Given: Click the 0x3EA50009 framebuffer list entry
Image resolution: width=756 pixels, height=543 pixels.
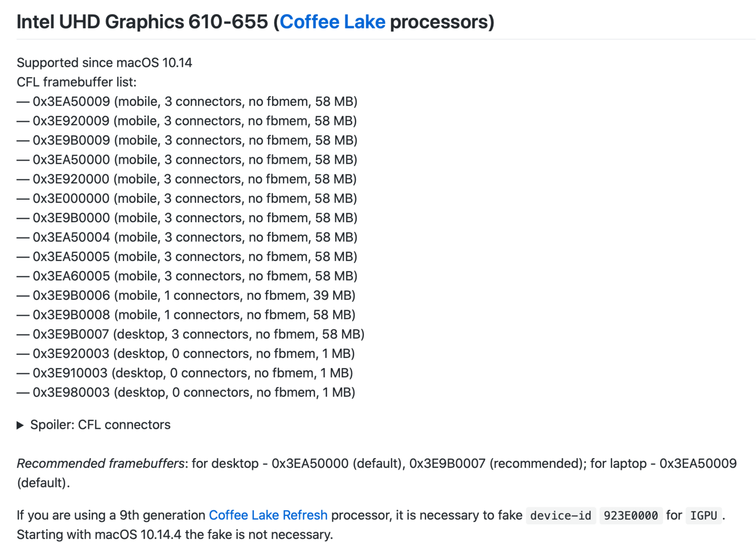Looking at the screenshot, I should pos(187,102).
